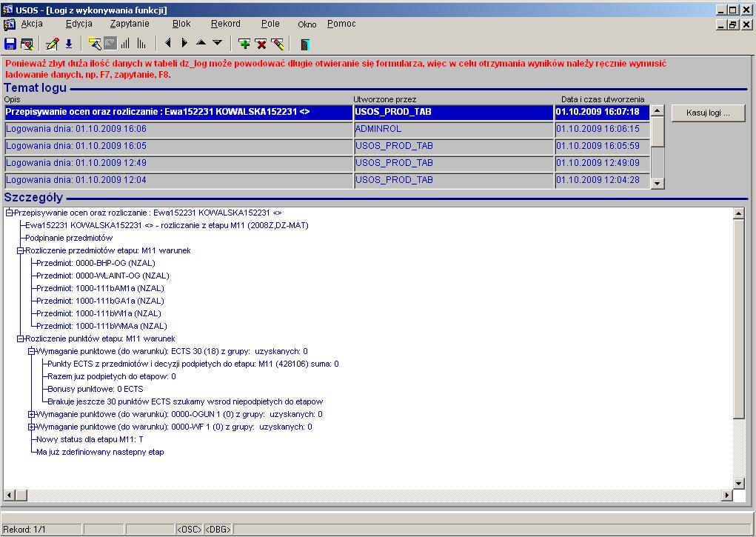Select tree item Nowy status dla etapu M11: T
The image size is (756, 537).
(90, 439)
